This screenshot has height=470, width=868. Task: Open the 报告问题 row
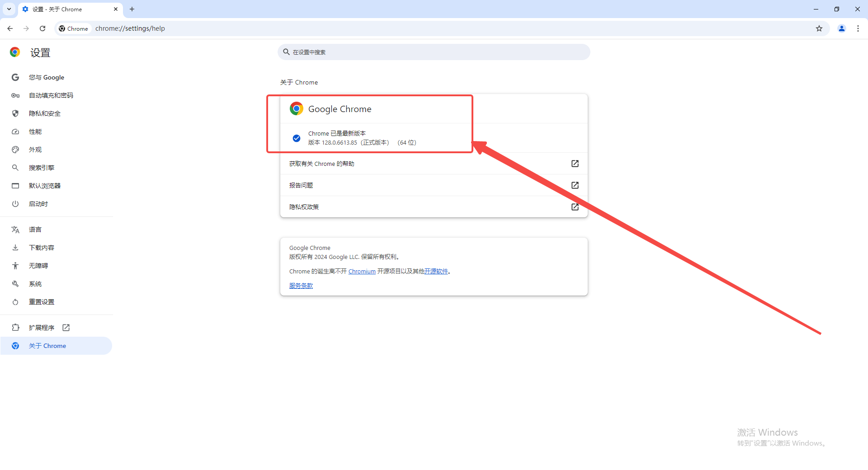(x=434, y=185)
